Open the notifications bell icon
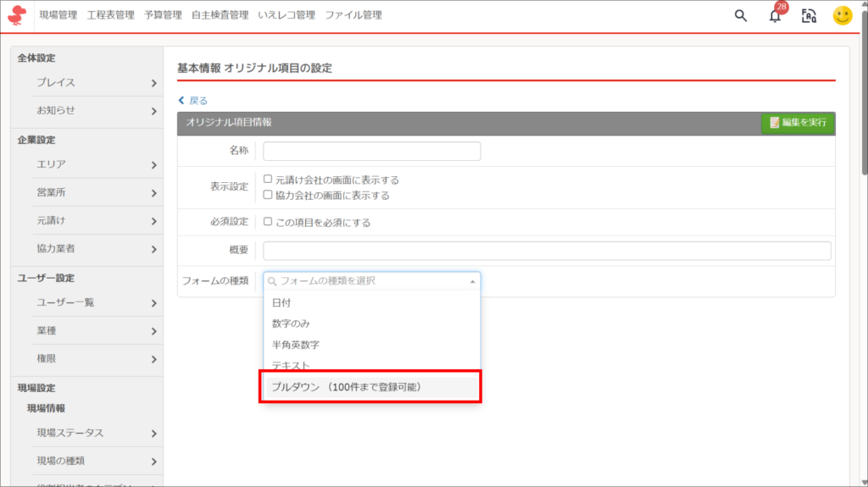This screenshot has width=868, height=487. coord(775,16)
